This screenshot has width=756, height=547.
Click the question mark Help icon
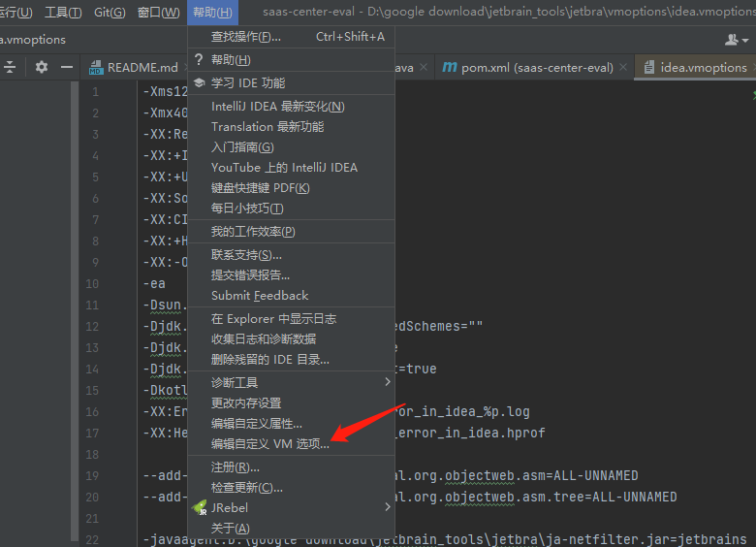click(199, 59)
